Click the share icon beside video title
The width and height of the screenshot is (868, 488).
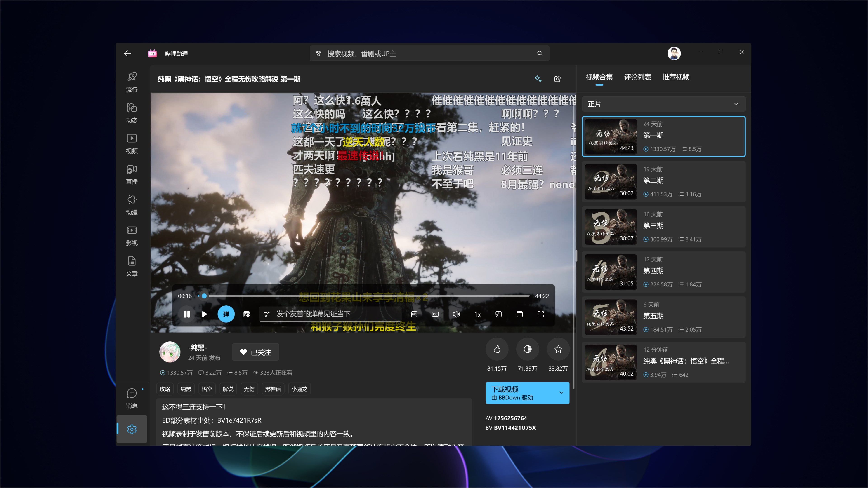557,79
